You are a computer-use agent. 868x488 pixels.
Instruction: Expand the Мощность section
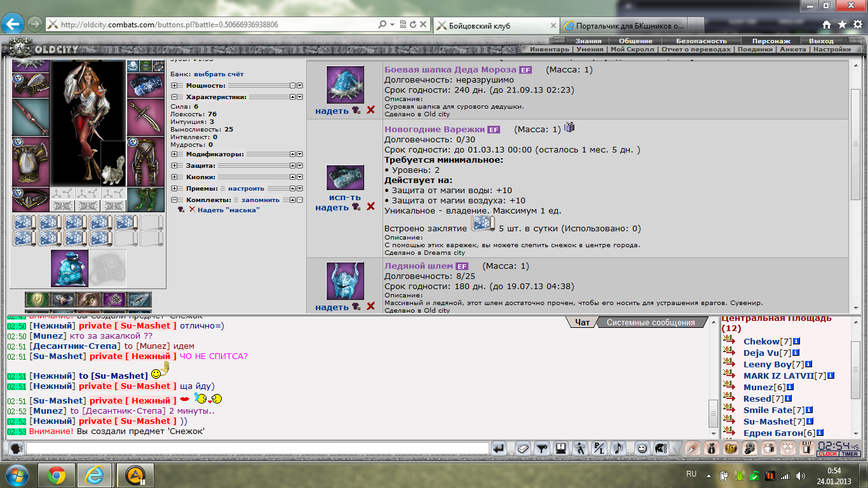[174, 85]
